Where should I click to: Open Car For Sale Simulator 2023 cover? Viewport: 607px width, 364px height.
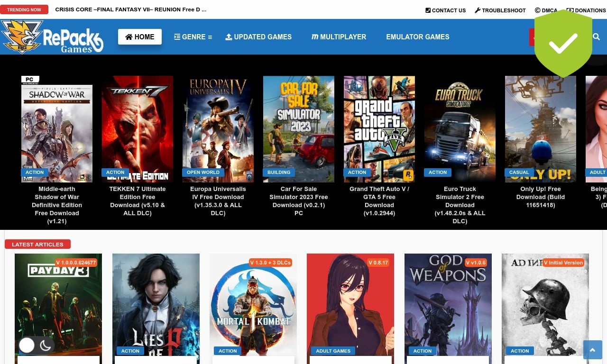coord(299,129)
